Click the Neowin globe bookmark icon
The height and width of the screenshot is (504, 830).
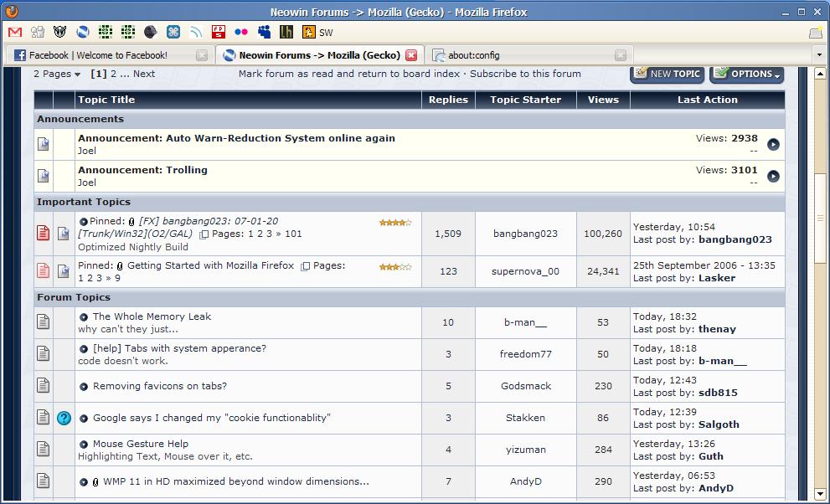(82, 32)
